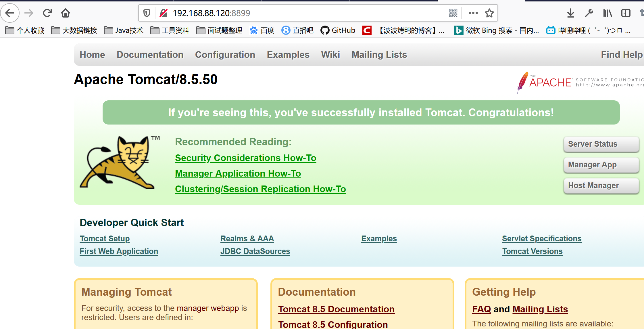Open the 大数据链接 bookmarks folder
This screenshot has width=644, height=329.
tap(74, 30)
